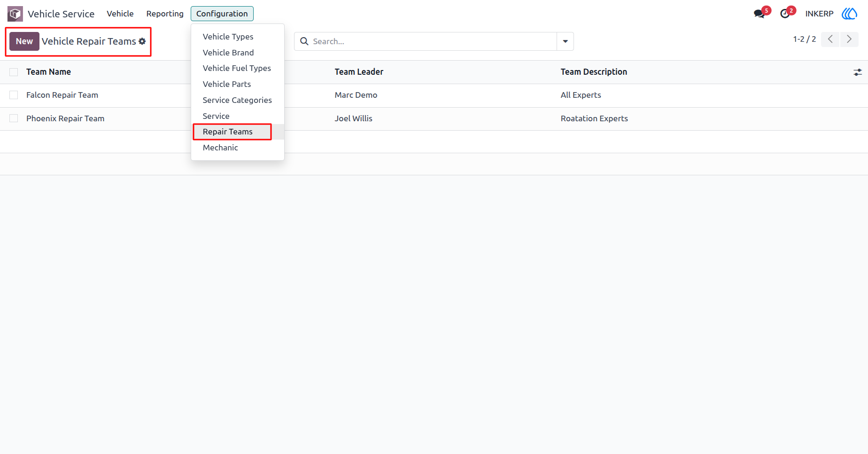Open the Vehicle menu
Screen dimensions: 868x454
click(x=120, y=14)
